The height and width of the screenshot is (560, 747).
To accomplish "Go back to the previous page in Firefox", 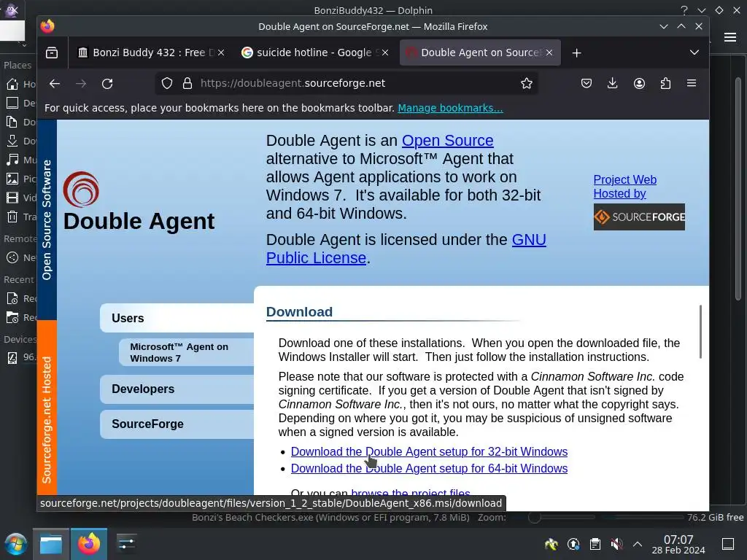I will click(x=54, y=84).
